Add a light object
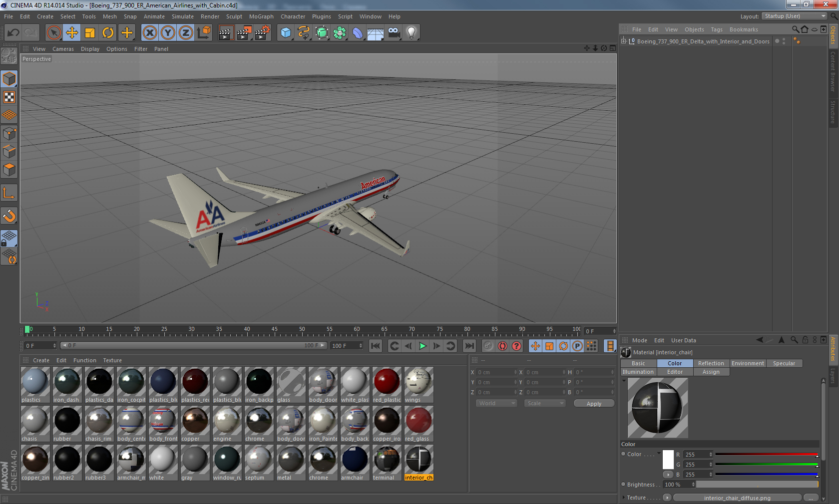 (x=412, y=33)
